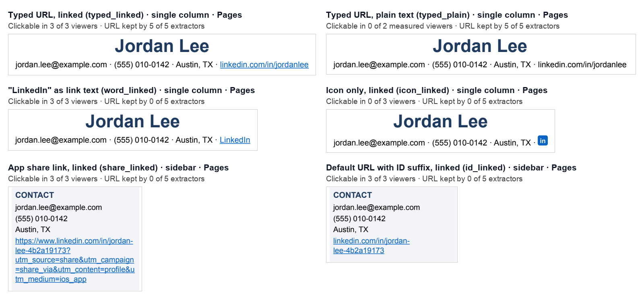Click "Austin, TX" in id_linked sidebar

click(351, 230)
